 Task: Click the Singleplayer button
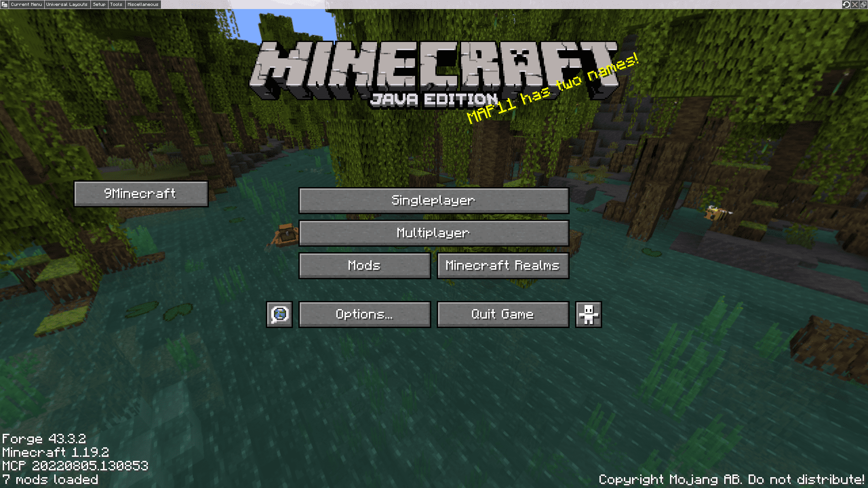pos(434,200)
